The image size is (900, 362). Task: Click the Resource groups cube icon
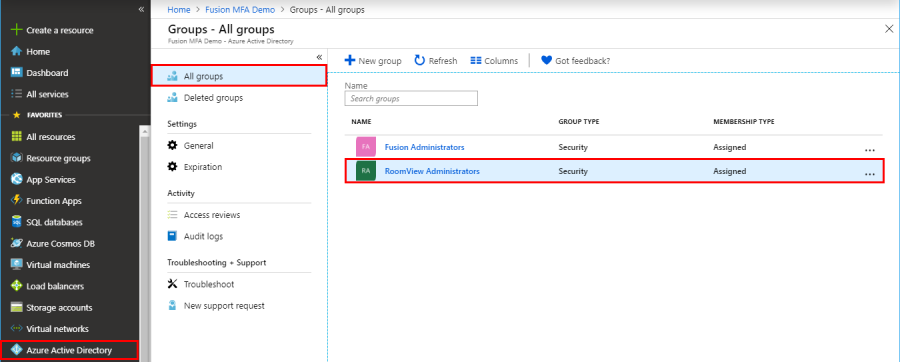[x=17, y=158]
